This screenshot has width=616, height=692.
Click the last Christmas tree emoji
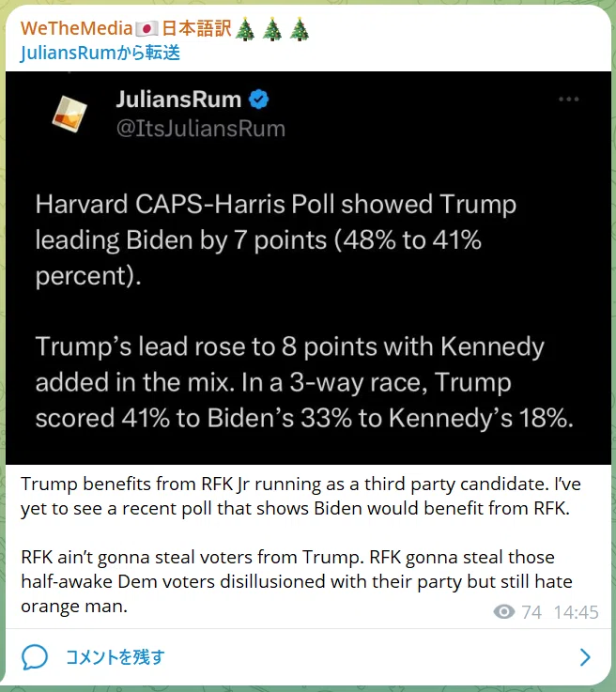point(300,29)
